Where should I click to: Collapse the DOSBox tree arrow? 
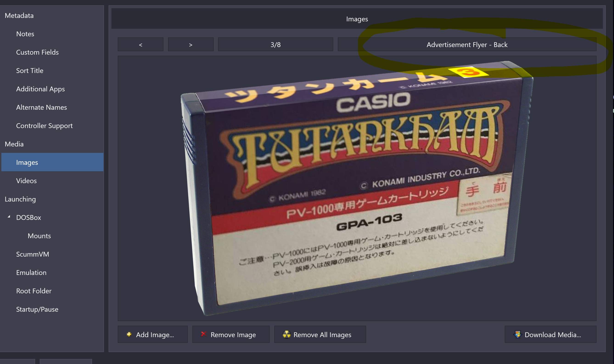point(9,217)
